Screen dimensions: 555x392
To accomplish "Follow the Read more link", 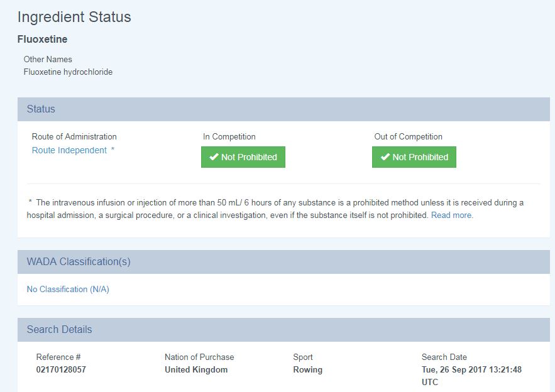I will point(452,215).
